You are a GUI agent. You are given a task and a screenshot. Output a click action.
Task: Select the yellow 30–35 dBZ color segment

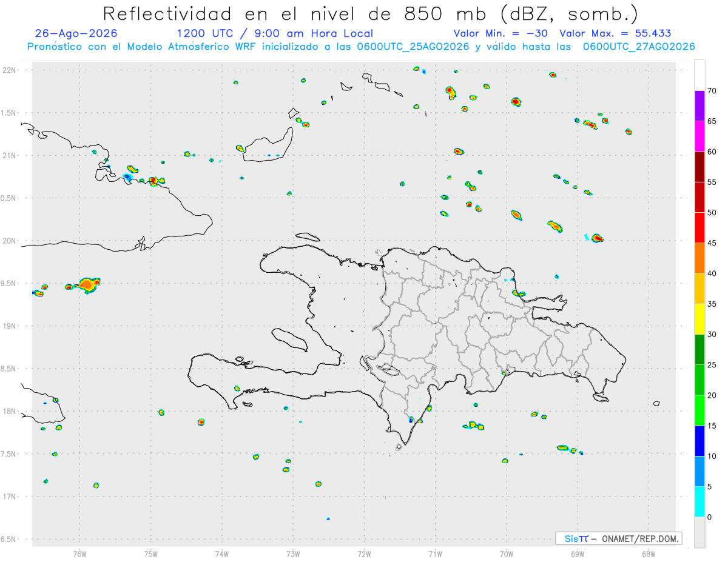click(699, 319)
